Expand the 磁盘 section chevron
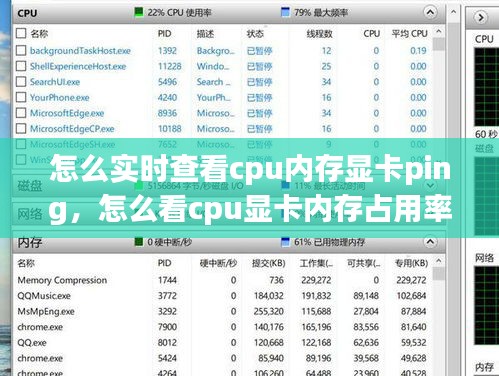 coord(430,185)
